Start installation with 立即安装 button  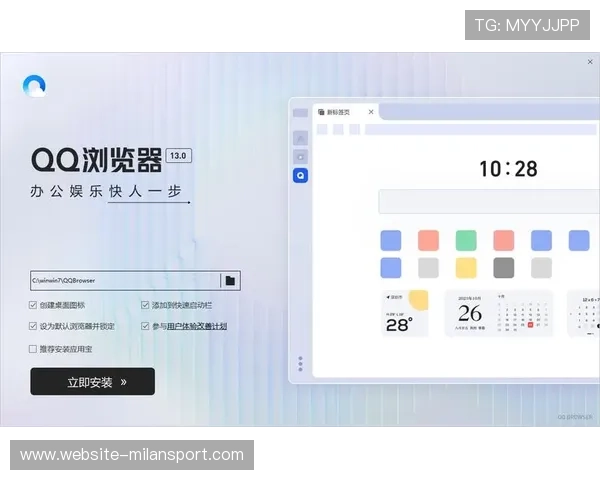pos(93,382)
